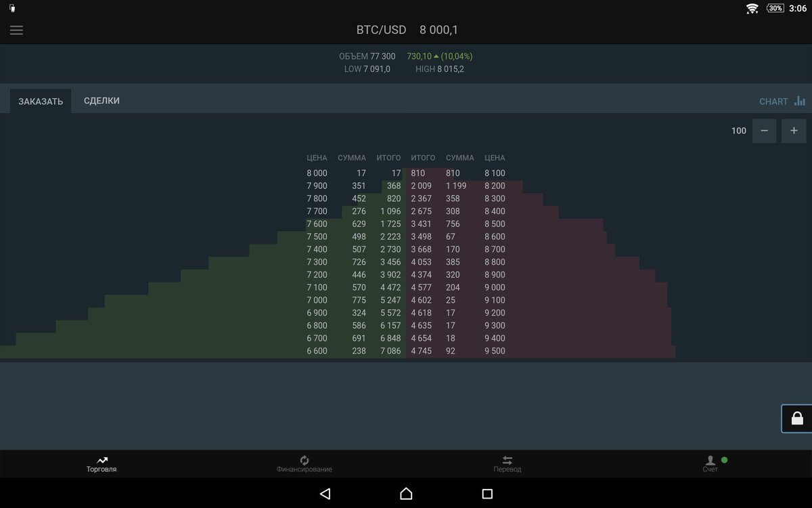This screenshot has width=812, height=508.
Task: Select bid price 6 600
Action: point(317,351)
